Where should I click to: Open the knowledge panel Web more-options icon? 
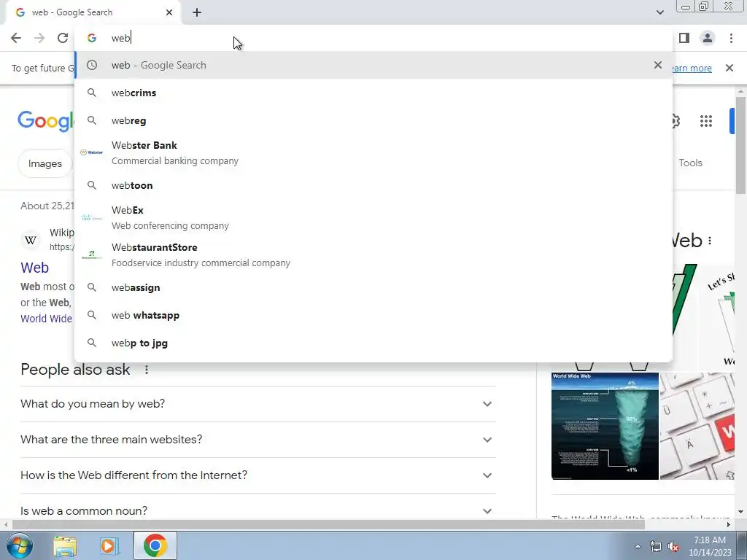click(710, 241)
